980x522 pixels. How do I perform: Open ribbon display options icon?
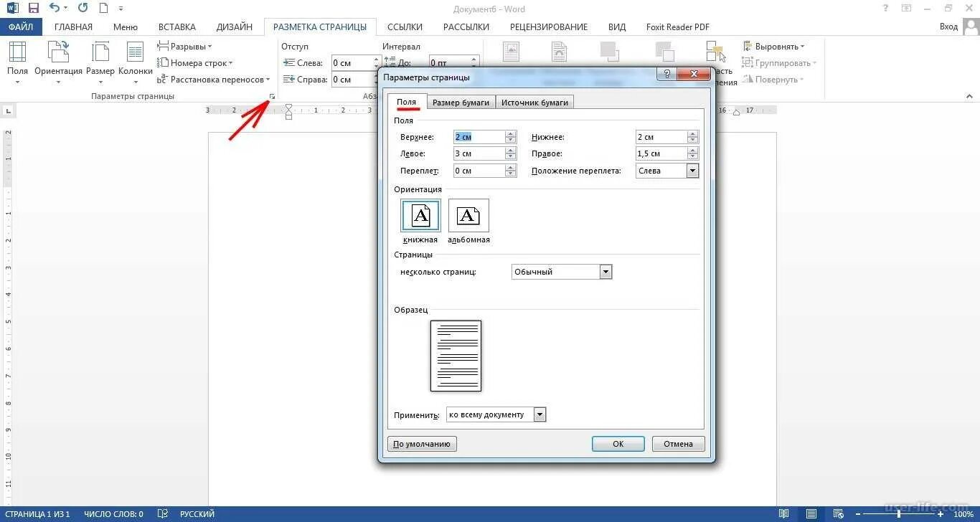click(906, 9)
